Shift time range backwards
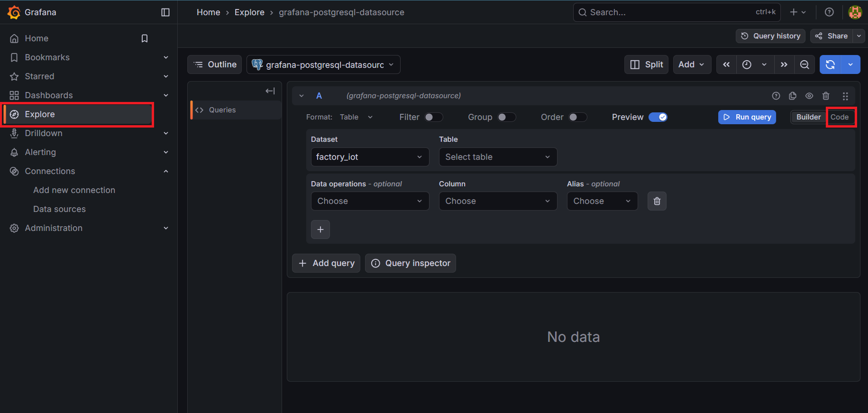The height and width of the screenshot is (413, 868). point(726,64)
